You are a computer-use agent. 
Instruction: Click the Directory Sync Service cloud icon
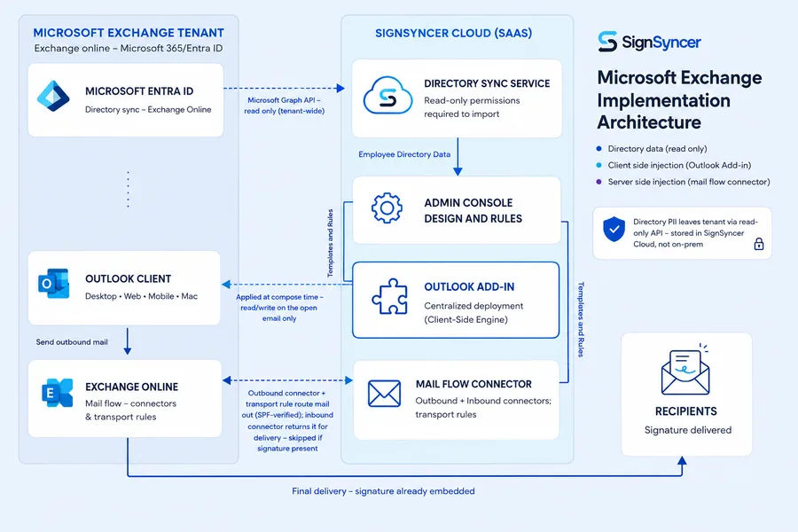(x=387, y=96)
